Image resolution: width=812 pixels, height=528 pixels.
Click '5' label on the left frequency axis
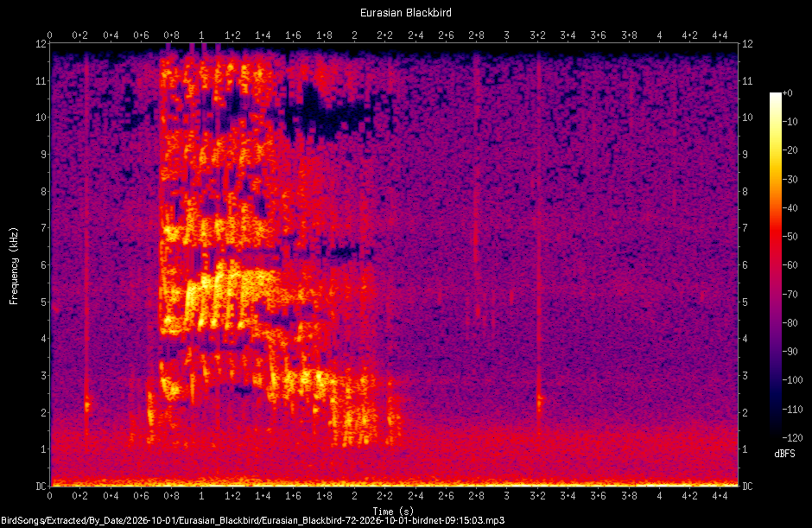[x=44, y=302]
